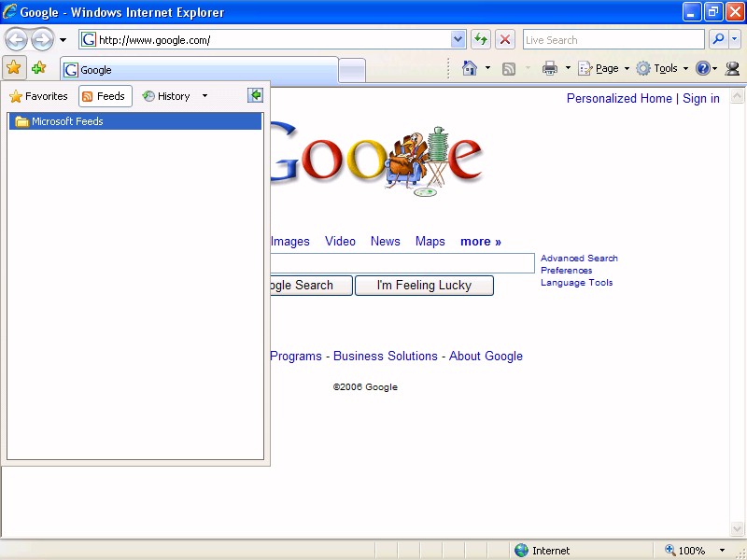
Task: Click the Google holiday turkey logo
Action: (x=376, y=160)
